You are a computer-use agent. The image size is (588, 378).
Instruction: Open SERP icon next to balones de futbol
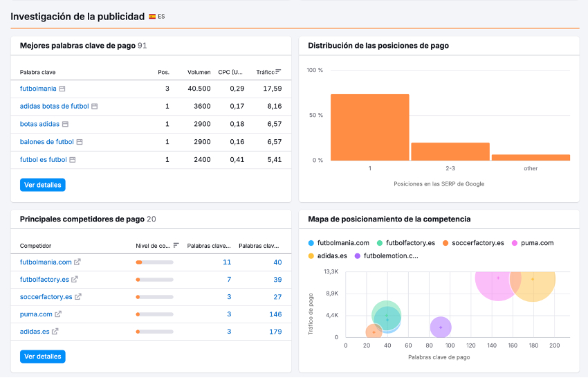click(80, 142)
